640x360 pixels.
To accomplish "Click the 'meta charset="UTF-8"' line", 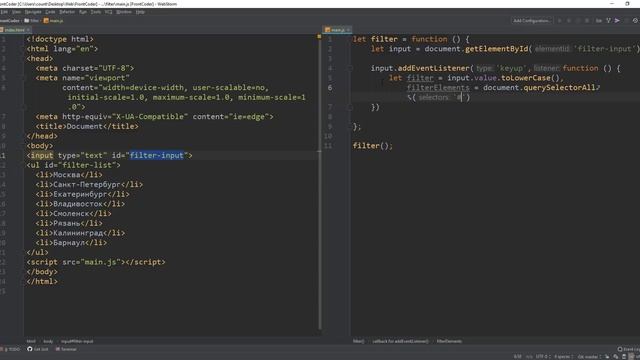I will coord(84,68).
